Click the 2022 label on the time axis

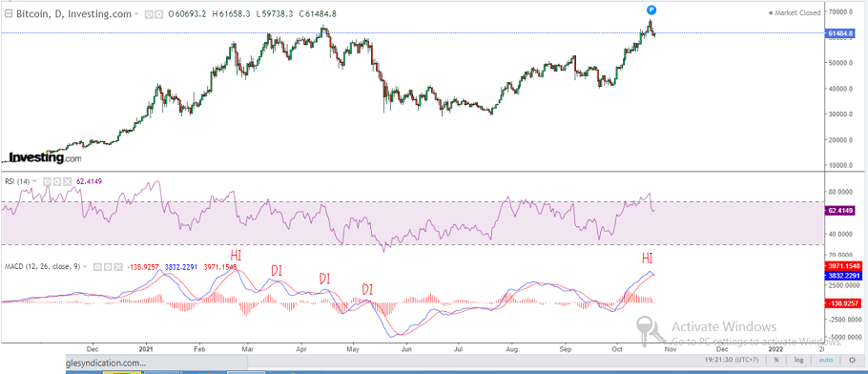point(775,349)
